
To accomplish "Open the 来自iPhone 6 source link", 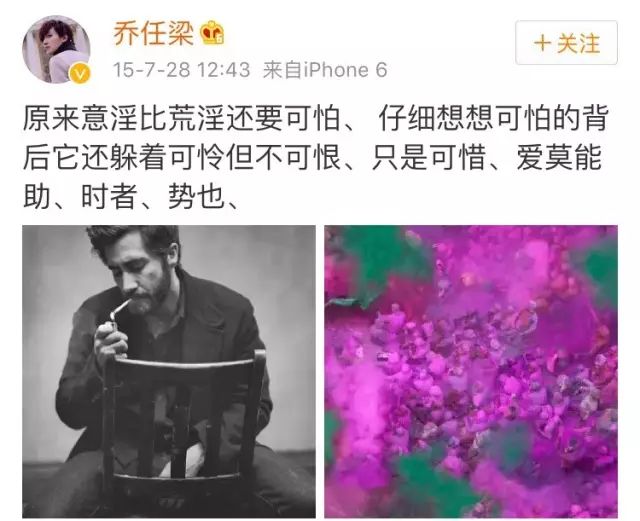I will (325, 70).
